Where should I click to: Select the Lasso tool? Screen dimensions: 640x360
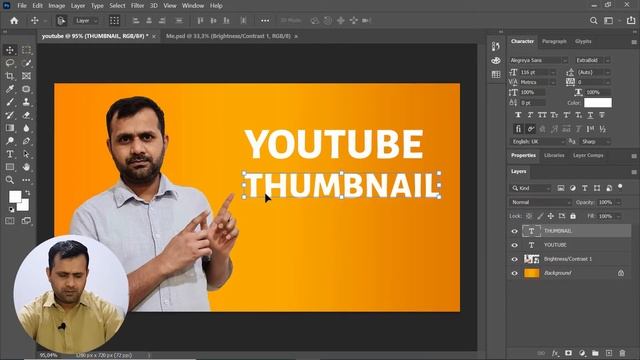(x=10, y=63)
